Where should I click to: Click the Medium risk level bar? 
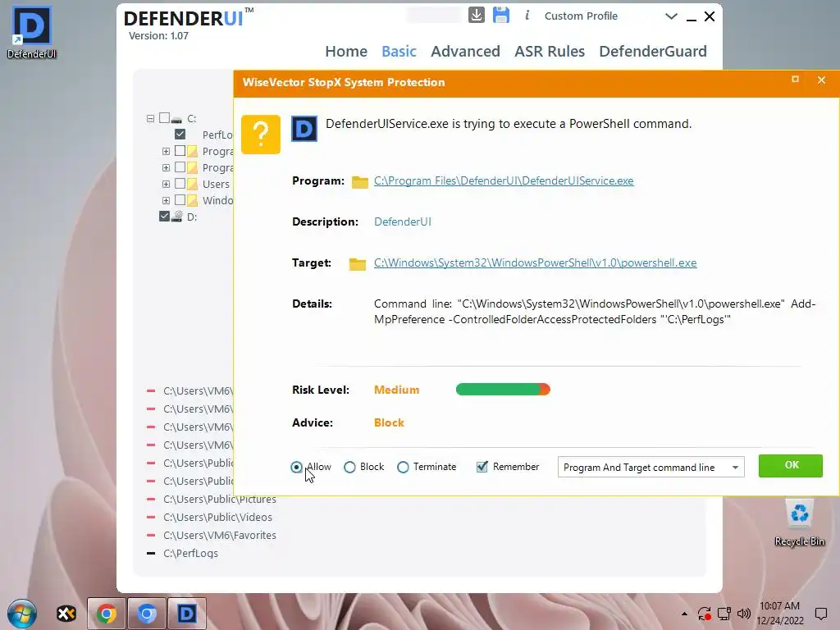[503, 390]
